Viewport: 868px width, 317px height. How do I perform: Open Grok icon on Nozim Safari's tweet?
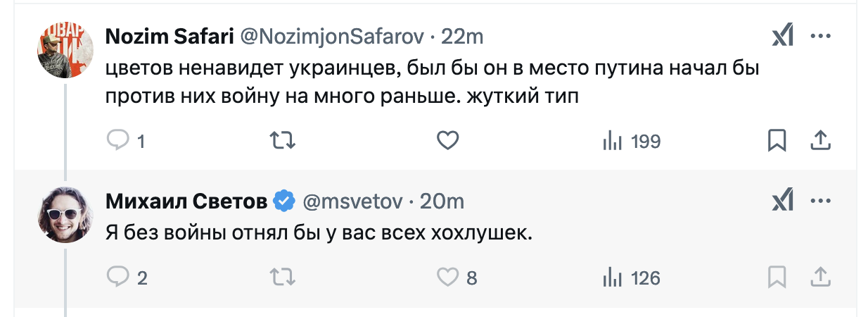[x=783, y=36]
